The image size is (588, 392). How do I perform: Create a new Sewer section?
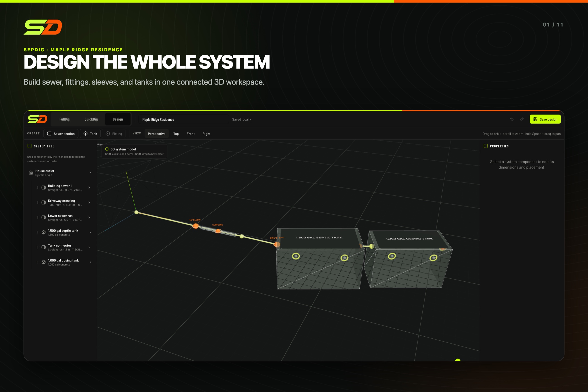(x=61, y=134)
